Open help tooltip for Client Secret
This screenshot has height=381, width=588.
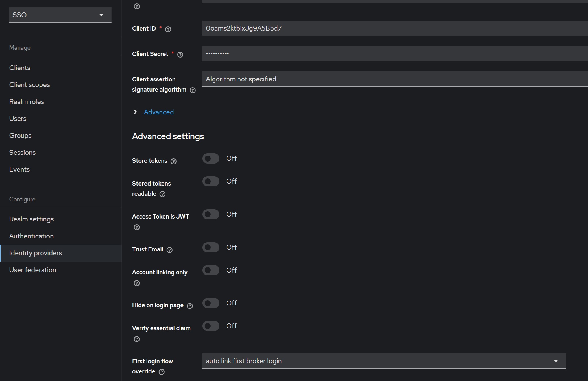[180, 55]
